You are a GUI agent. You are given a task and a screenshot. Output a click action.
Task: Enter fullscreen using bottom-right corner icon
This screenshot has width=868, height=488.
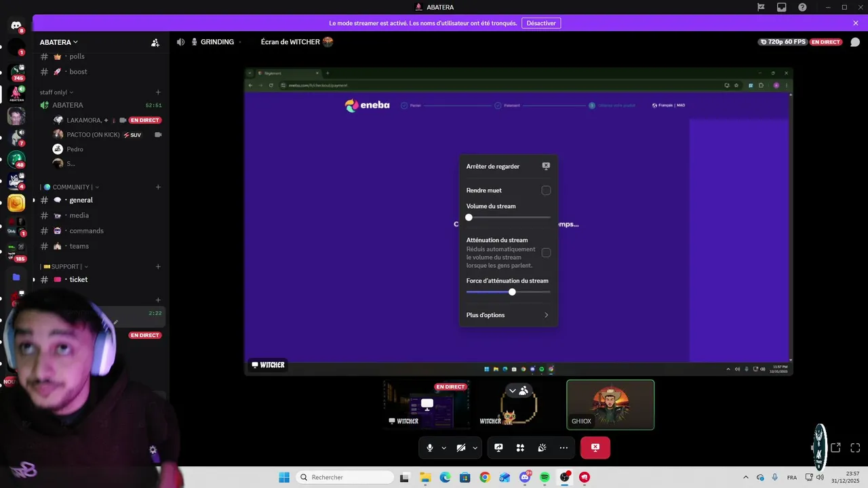coord(855,448)
